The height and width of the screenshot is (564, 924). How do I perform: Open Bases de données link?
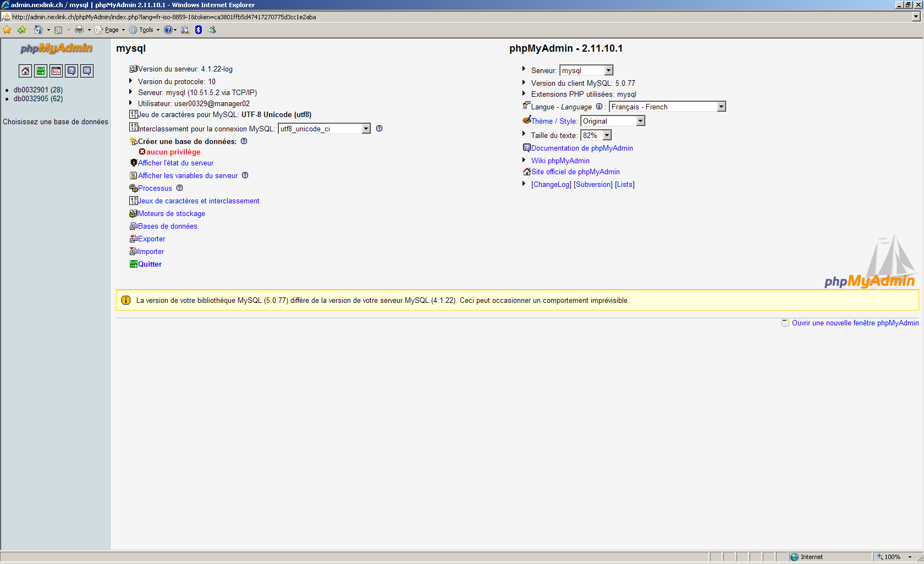167,226
